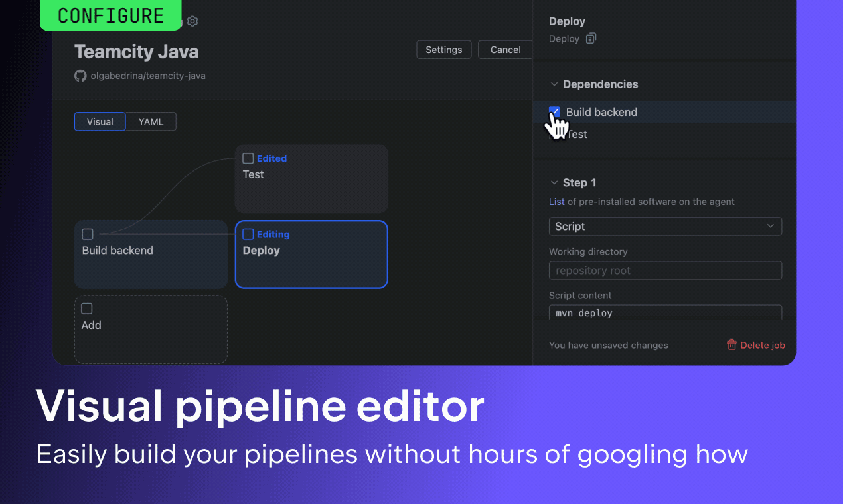Click the Working directory input field
The width and height of the screenshot is (843, 504).
(665, 270)
